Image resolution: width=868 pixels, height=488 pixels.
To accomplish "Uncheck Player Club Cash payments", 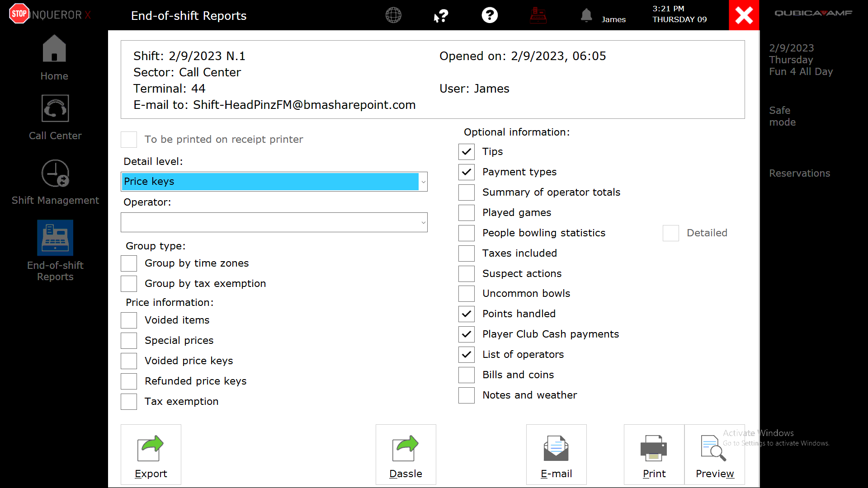I will 467,334.
